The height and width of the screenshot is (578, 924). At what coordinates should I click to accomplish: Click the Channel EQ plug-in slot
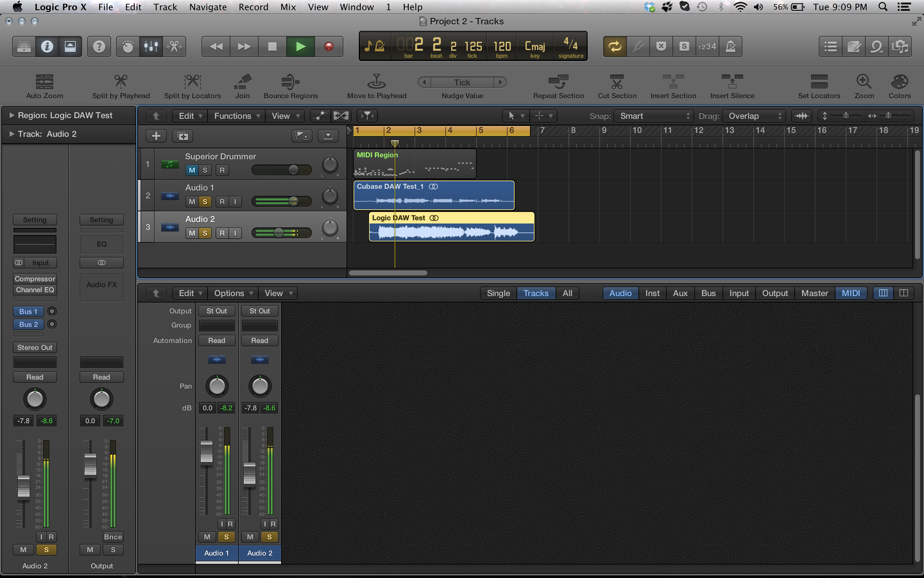pos(35,290)
